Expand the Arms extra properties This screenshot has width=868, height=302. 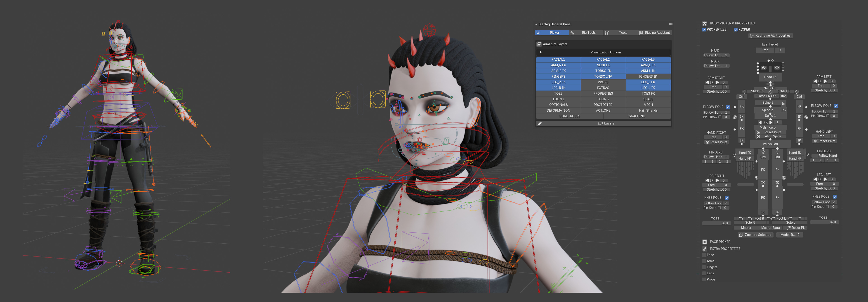704,261
